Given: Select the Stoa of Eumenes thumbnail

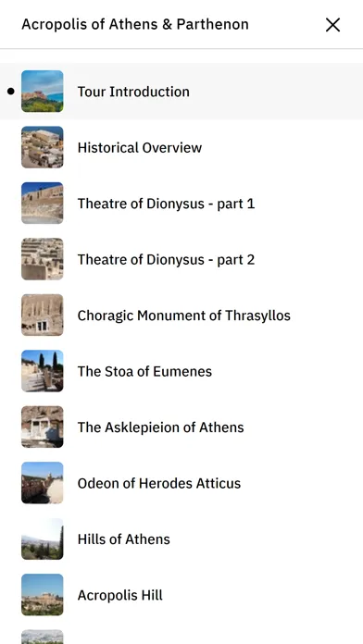Looking at the screenshot, I should 43,371.
